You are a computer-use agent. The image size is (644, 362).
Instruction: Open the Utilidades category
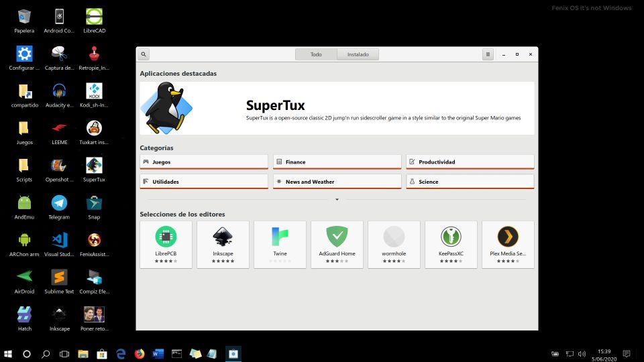coord(204,182)
